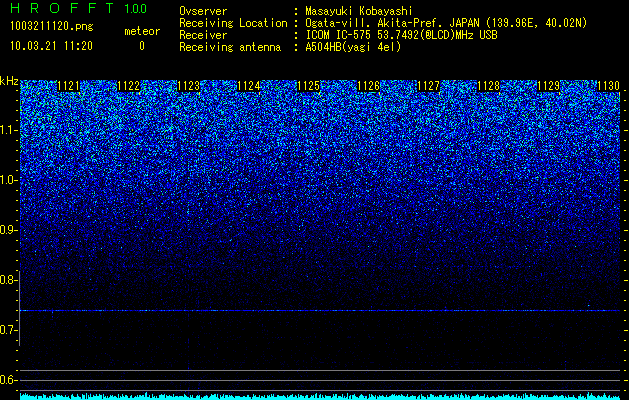Click the 1127 time marker
Viewport: 629px width, 400px height.
(428, 86)
